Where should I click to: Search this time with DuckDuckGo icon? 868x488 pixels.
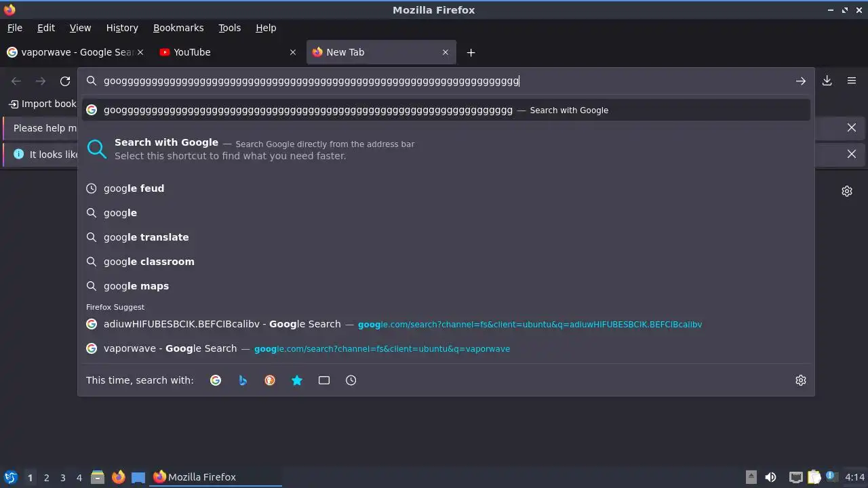click(270, 380)
